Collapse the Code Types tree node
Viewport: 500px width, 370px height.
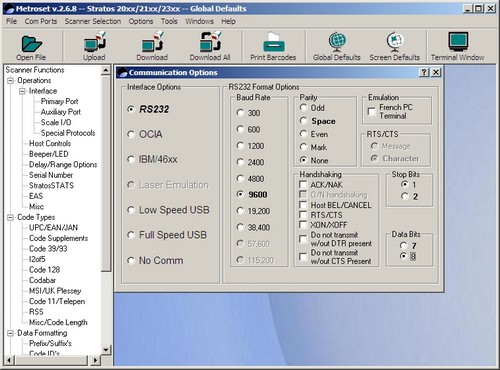[x=11, y=217]
